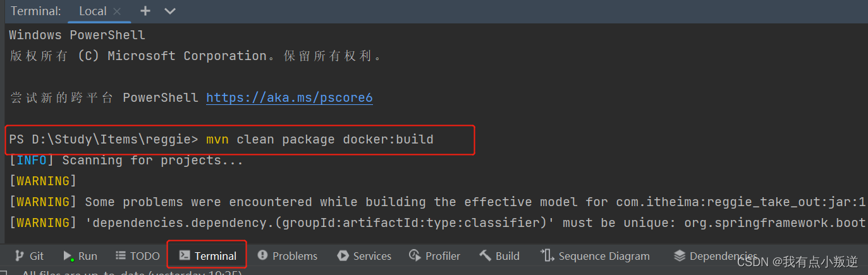Add a new terminal session tab

point(145,11)
